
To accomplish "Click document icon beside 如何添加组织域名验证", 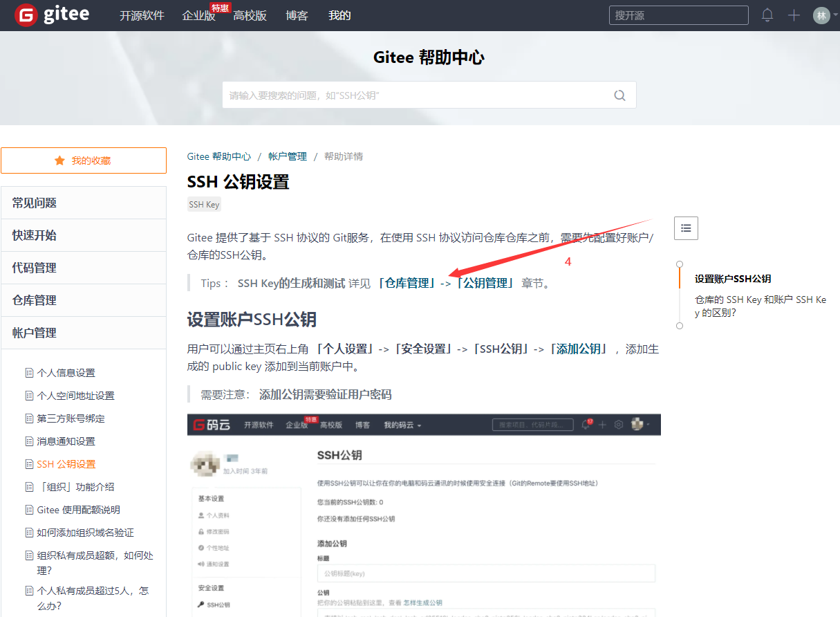I will point(29,533).
